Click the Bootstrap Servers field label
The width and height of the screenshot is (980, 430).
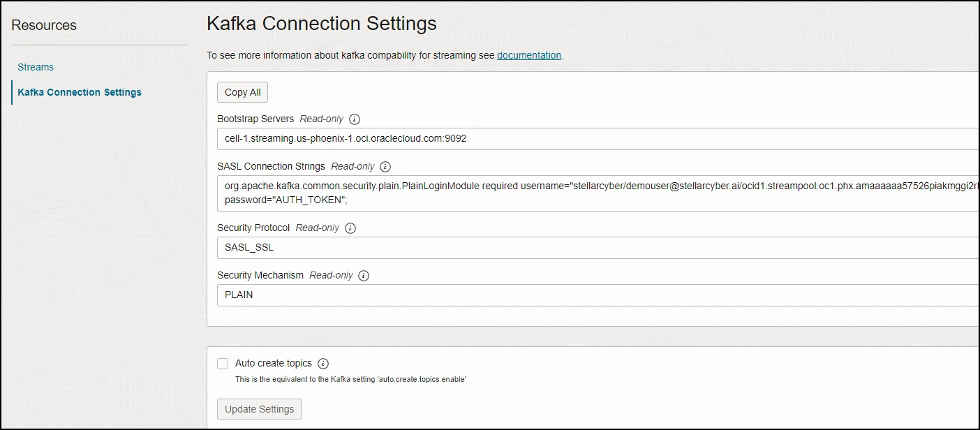pyautogui.click(x=255, y=119)
